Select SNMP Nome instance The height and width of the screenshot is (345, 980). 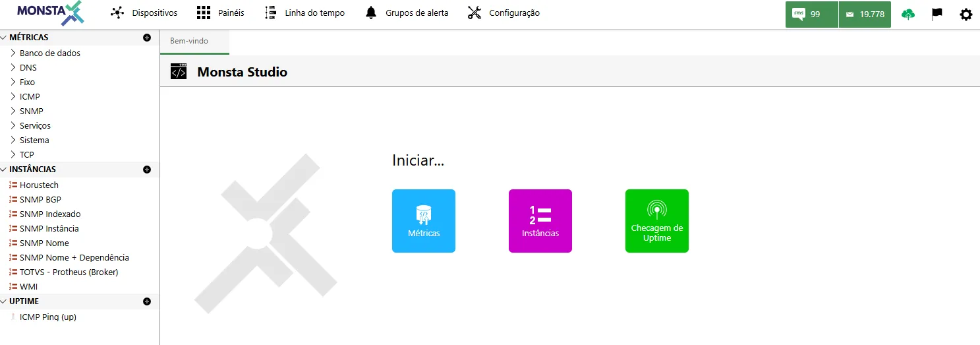pos(44,243)
